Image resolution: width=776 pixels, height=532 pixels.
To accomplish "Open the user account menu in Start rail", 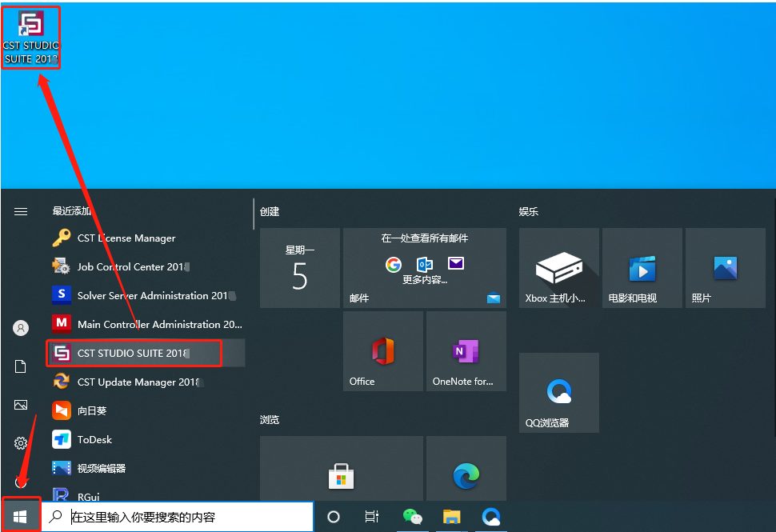I will pos(21,328).
